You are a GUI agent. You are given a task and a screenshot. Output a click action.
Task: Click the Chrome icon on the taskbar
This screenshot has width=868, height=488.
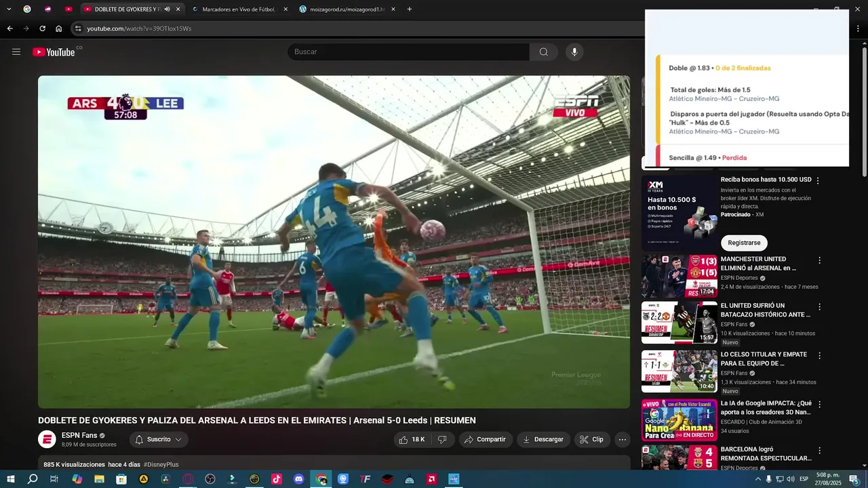[321, 479]
